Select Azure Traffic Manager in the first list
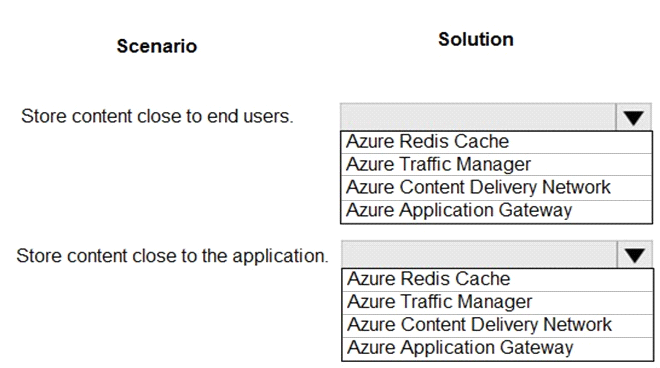The image size is (660, 368). pos(496,165)
